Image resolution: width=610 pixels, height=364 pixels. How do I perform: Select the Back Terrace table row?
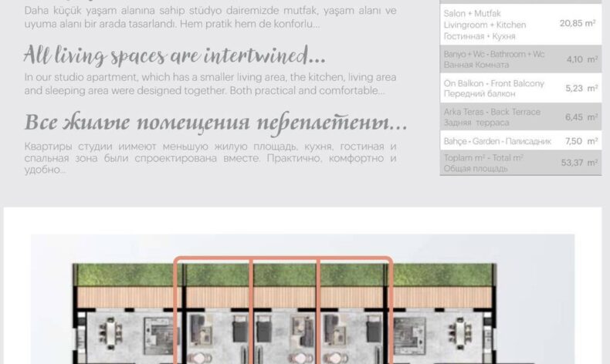click(520, 117)
